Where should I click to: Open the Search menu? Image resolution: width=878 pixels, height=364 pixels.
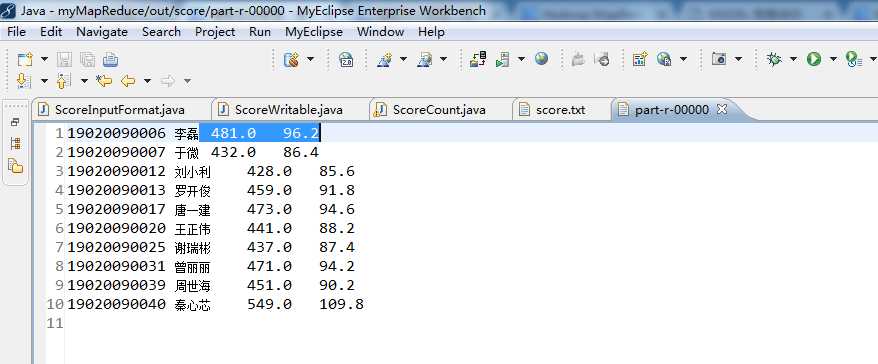[x=161, y=32]
